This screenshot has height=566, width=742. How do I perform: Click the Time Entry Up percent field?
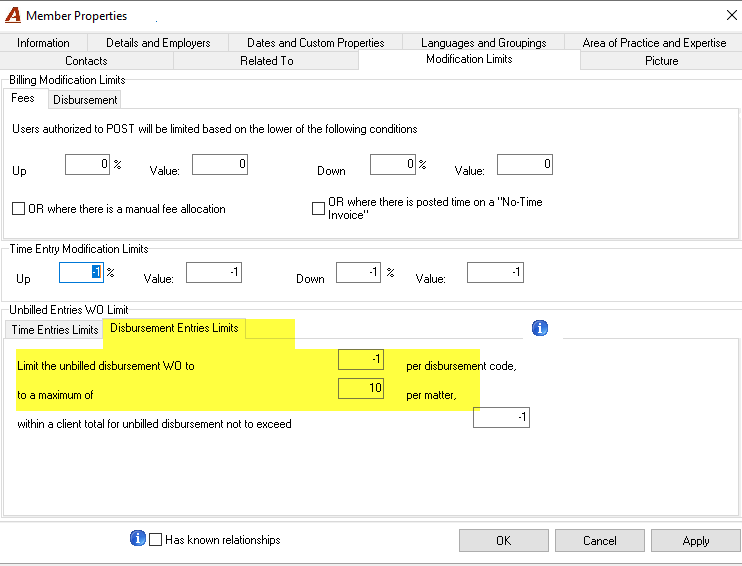click(x=81, y=273)
